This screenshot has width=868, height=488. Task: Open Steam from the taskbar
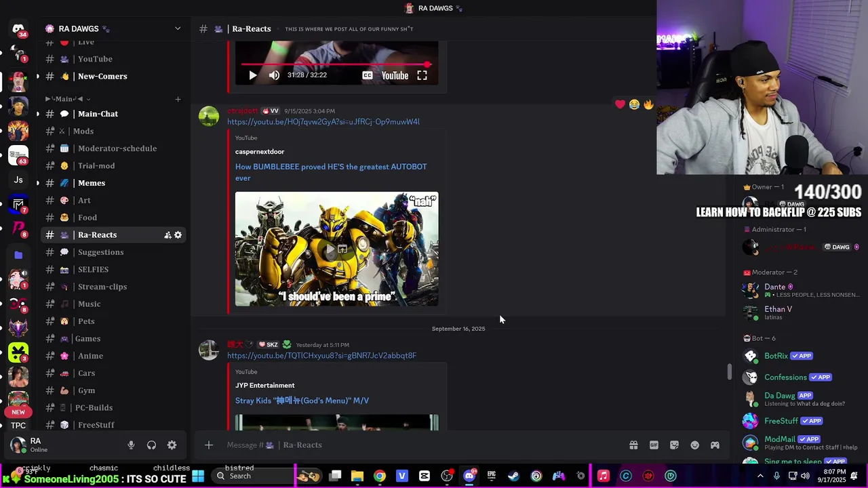tap(513, 476)
